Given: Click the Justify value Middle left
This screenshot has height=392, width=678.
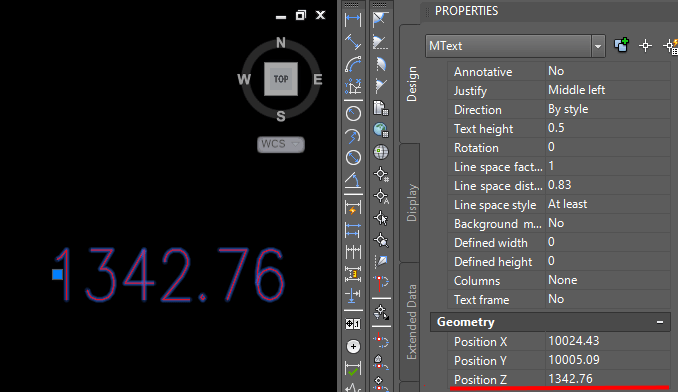Looking at the screenshot, I should pos(608,90).
